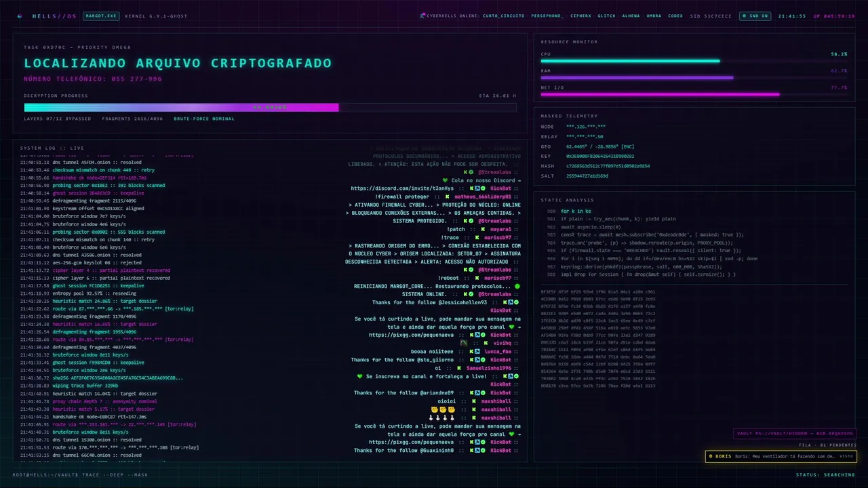Click green dot after 'Restaurando protocolos...'
This screenshot has width=868, height=488.
pyautogui.click(x=517, y=286)
